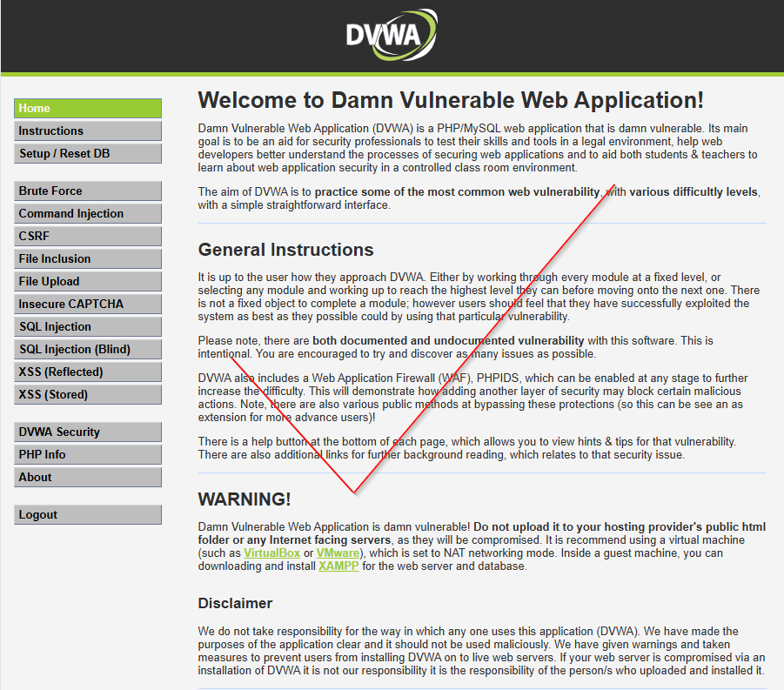The height and width of the screenshot is (690, 784).
Task: Follow the XAMPP link
Action: (338, 566)
